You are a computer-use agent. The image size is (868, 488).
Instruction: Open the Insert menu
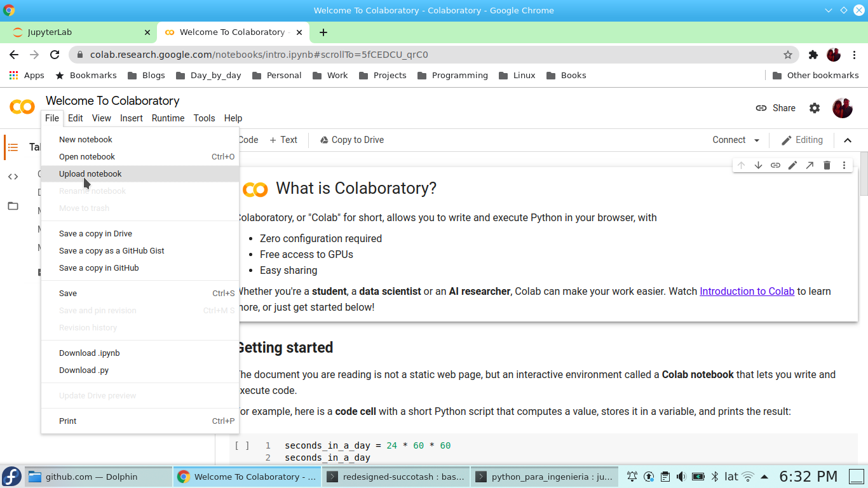pyautogui.click(x=132, y=118)
